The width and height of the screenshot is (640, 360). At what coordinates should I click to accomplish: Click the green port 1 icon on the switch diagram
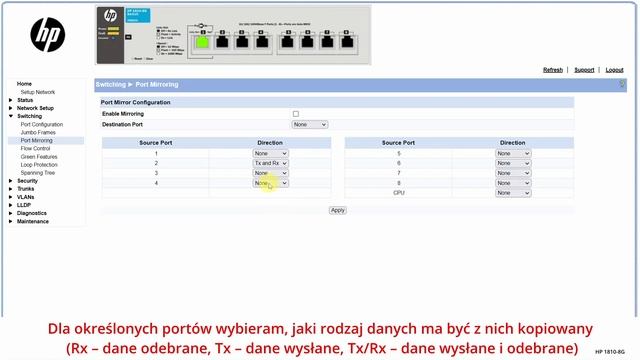tap(202, 42)
